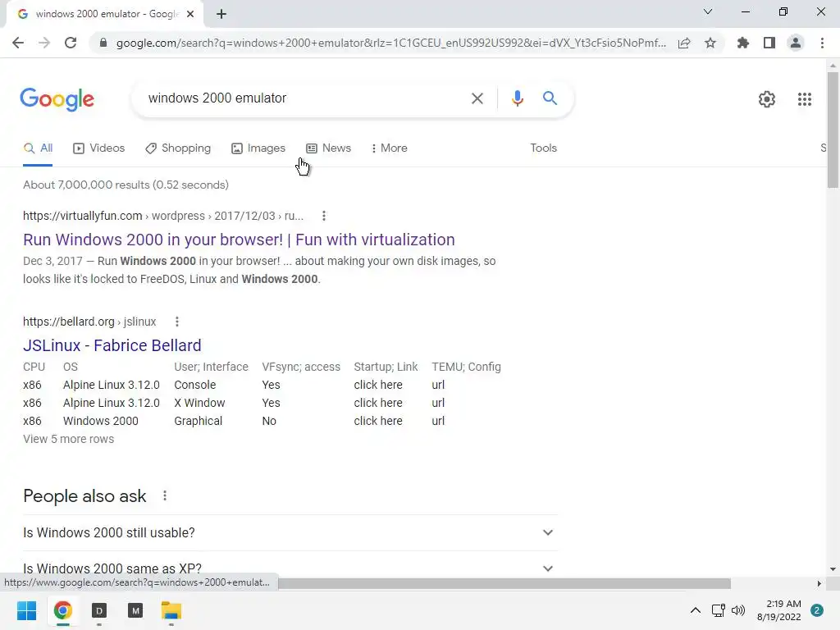Go back to the previous page

[18, 43]
